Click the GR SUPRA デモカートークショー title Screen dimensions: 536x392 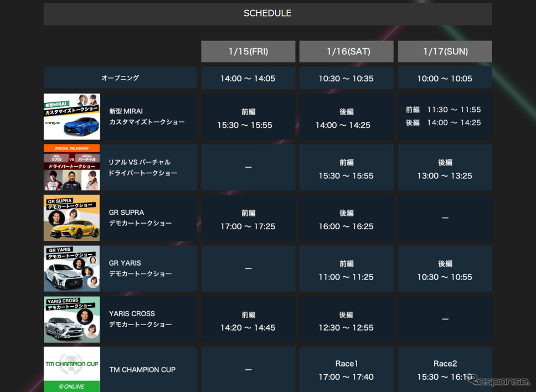(x=140, y=218)
